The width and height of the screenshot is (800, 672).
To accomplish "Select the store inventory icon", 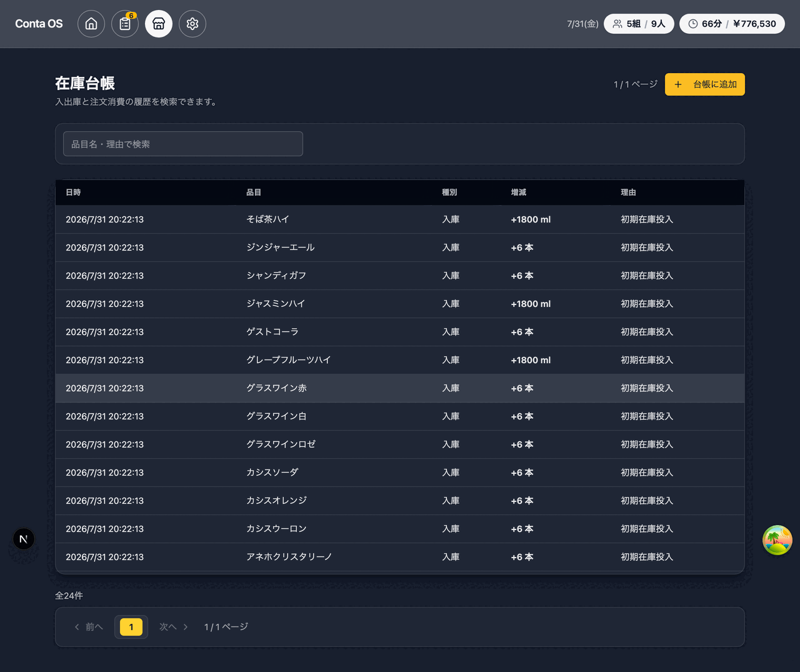I will 159,24.
